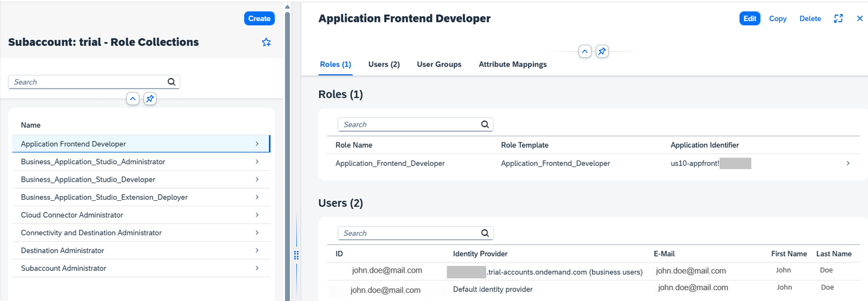
Task: Click the splitter grip between the panels
Action: (296, 255)
